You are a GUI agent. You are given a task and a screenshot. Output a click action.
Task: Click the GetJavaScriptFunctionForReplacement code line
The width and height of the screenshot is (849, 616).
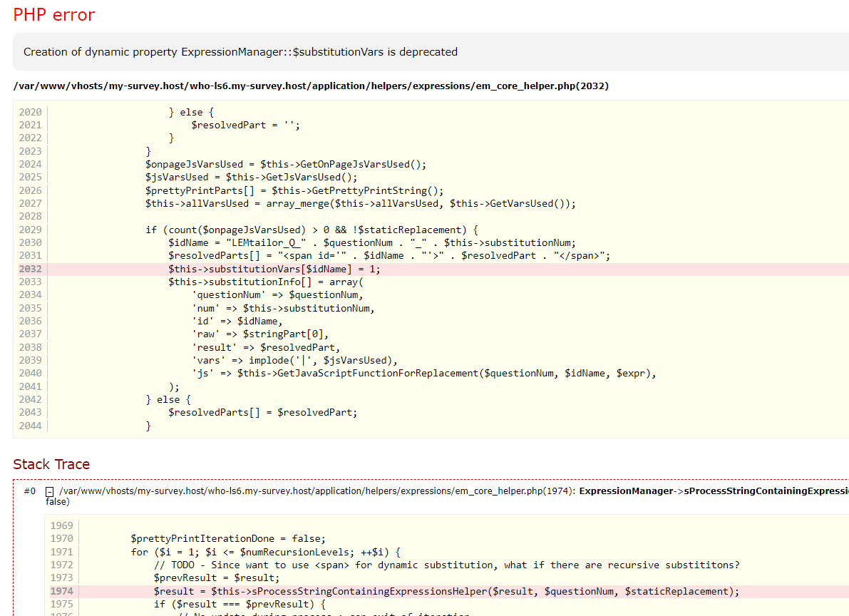tap(423, 373)
